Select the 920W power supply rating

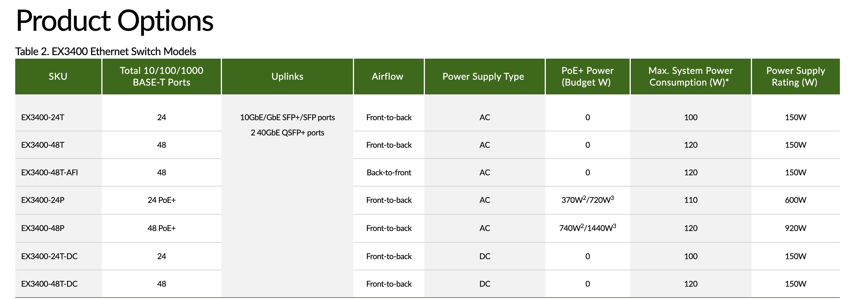796,228
